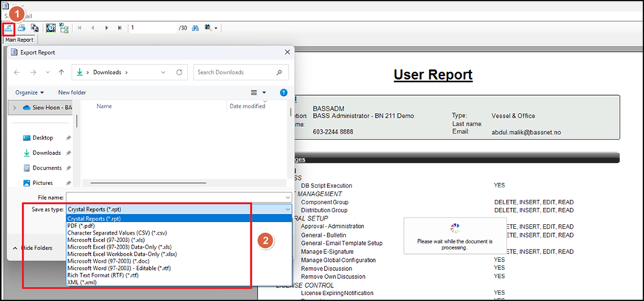Click the navigation pane vertical scrollbar
This screenshot has height=301, width=644.
(76, 120)
